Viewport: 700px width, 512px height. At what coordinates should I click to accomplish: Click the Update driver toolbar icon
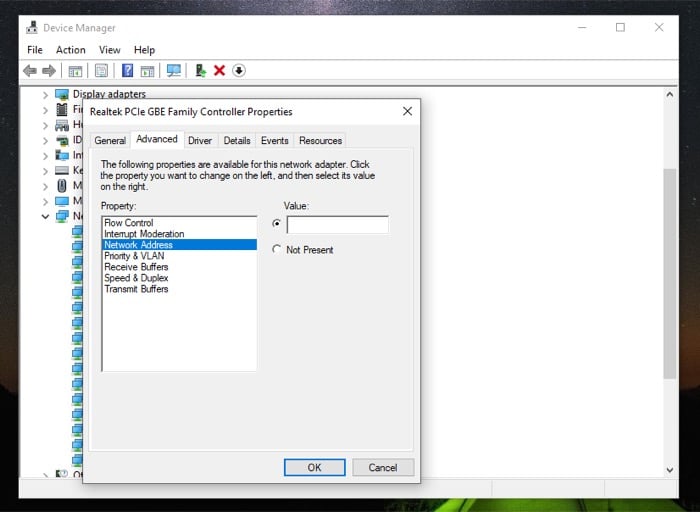[200, 71]
